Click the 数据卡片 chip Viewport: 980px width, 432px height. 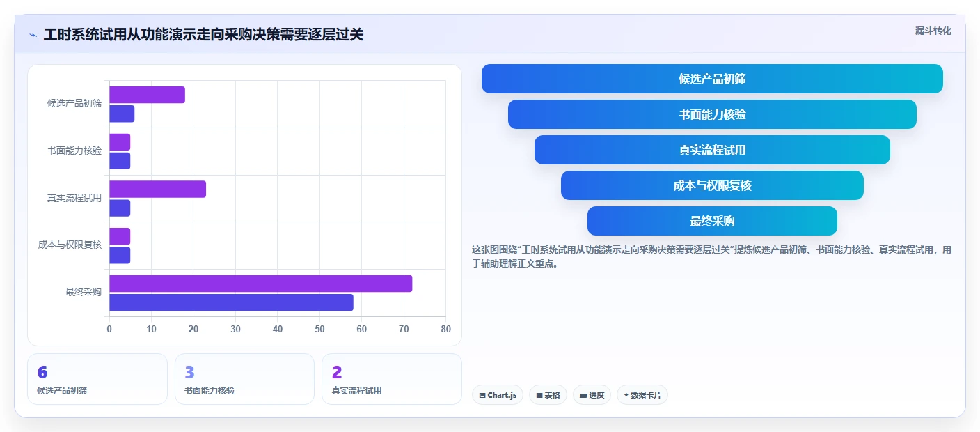[642, 395]
